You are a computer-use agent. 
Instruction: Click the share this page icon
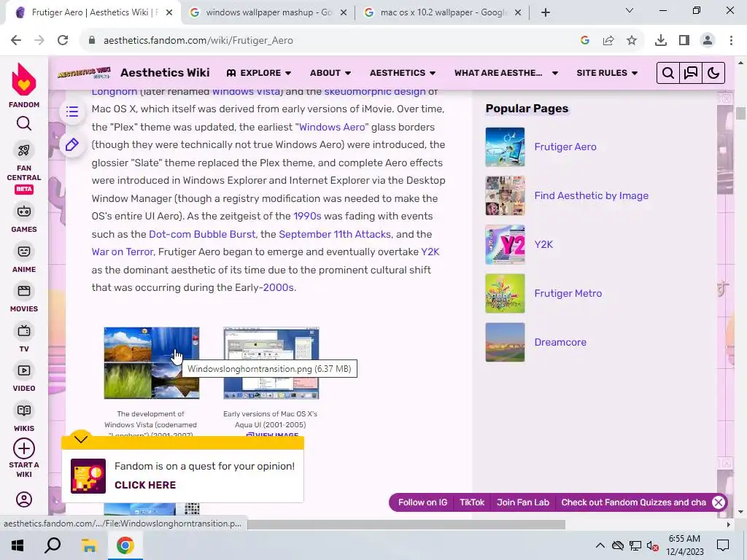click(x=608, y=41)
